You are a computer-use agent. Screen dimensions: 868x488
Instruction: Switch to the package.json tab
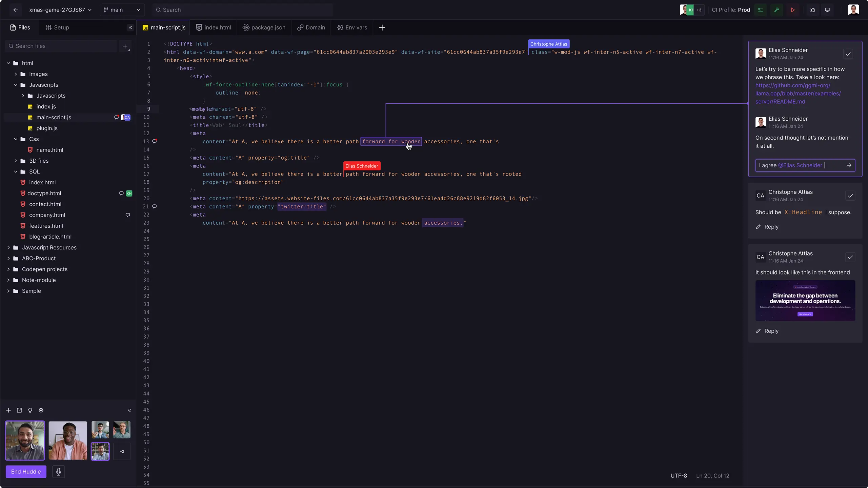(264, 27)
